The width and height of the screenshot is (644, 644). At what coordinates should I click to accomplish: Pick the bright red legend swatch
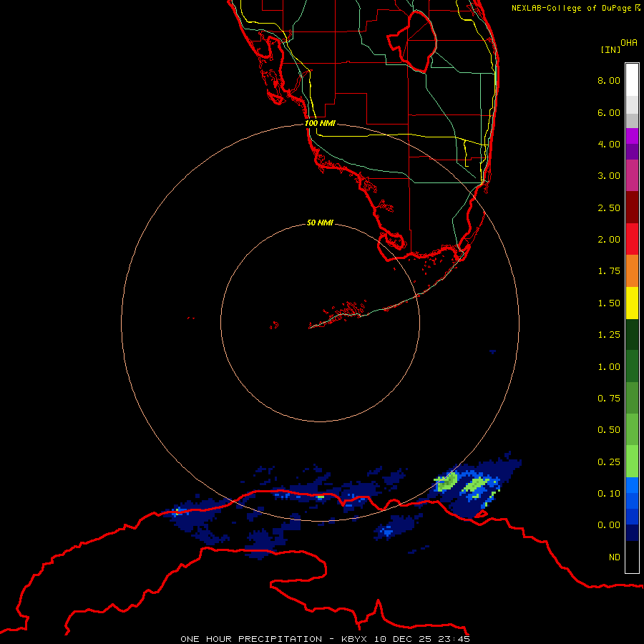click(x=632, y=239)
